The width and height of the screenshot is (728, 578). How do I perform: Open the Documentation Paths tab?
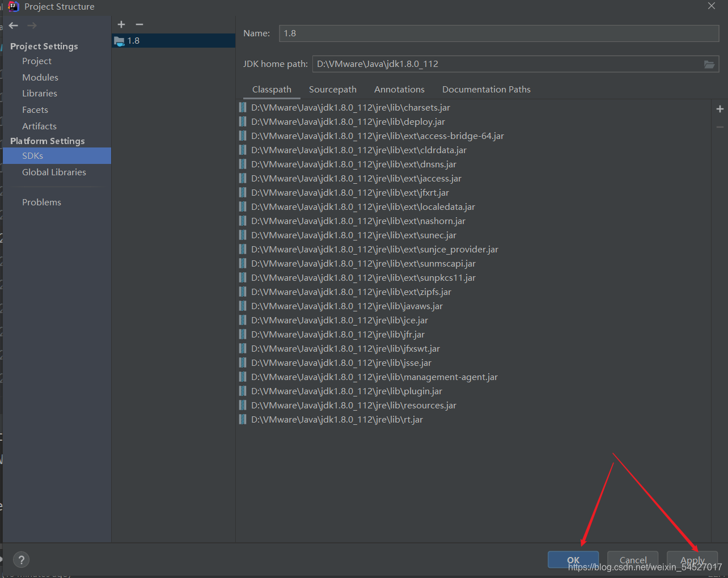click(486, 89)
